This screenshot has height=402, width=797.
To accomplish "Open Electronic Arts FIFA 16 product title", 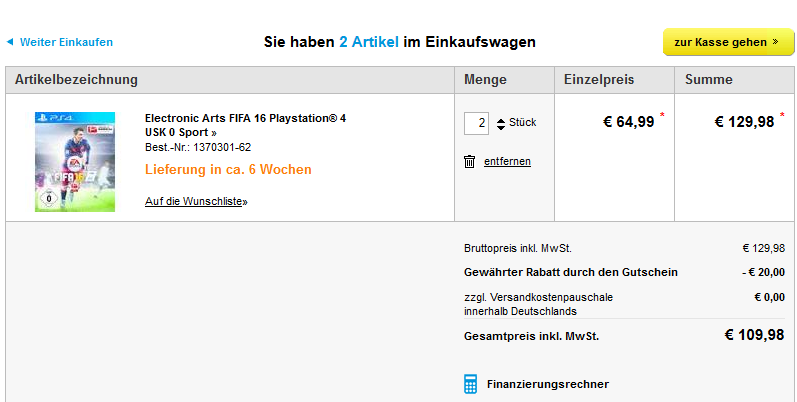I will [246, 125].
